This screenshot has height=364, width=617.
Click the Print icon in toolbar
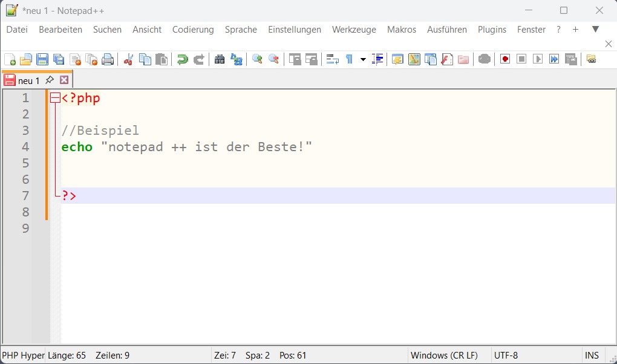pos(108,59)
